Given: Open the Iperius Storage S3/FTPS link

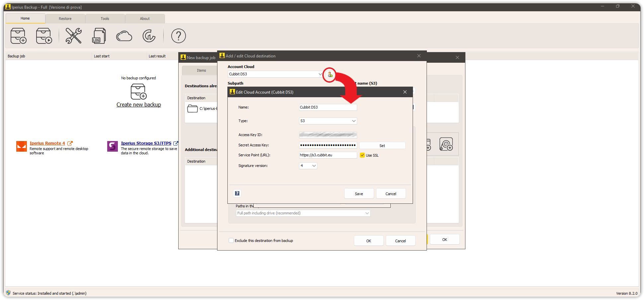Looking at the screenshot, I should coord(146,143).
